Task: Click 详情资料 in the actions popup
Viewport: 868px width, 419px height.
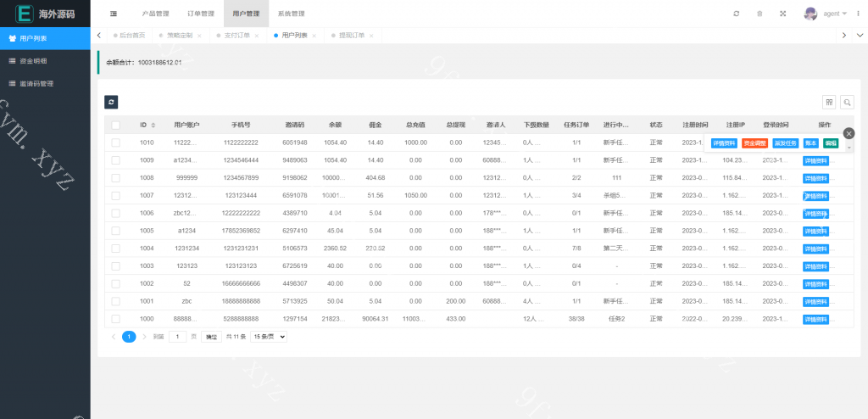Action: 724,143
